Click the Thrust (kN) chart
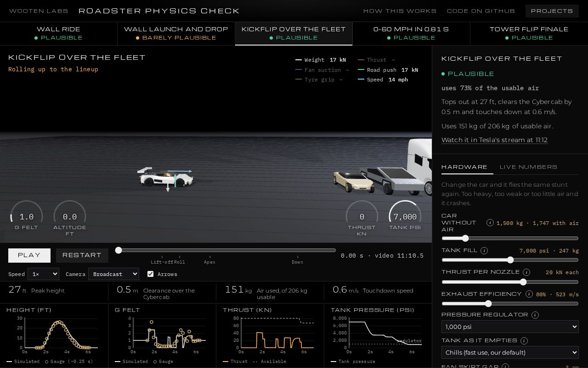 coord(270,336)
